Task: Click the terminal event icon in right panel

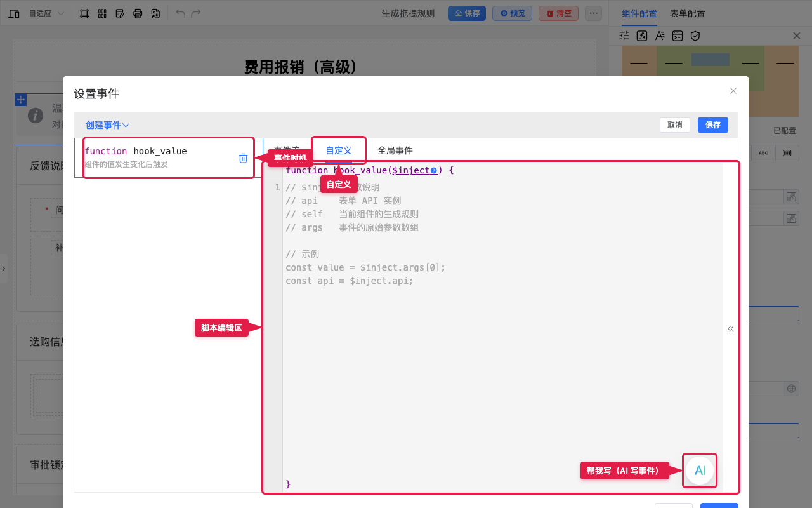Action: [678, 36]
